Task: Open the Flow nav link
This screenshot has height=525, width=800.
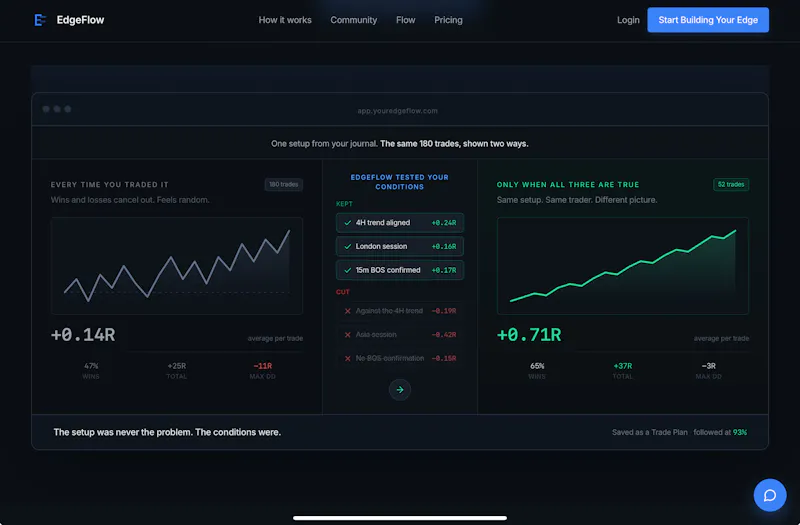Action: coord(406,20)
